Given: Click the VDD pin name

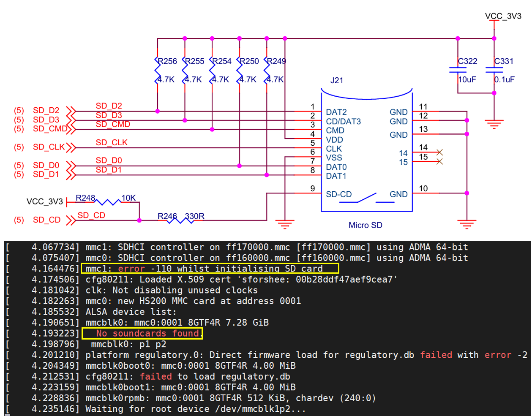Looking at the screenshot, I should [335, 140].
